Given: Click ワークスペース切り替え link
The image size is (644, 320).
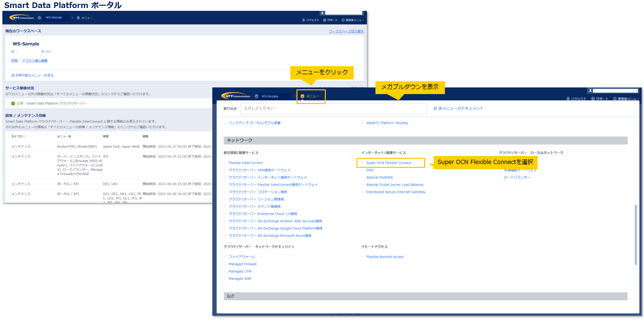Looking at the screenshot, I should coord(346,31).
